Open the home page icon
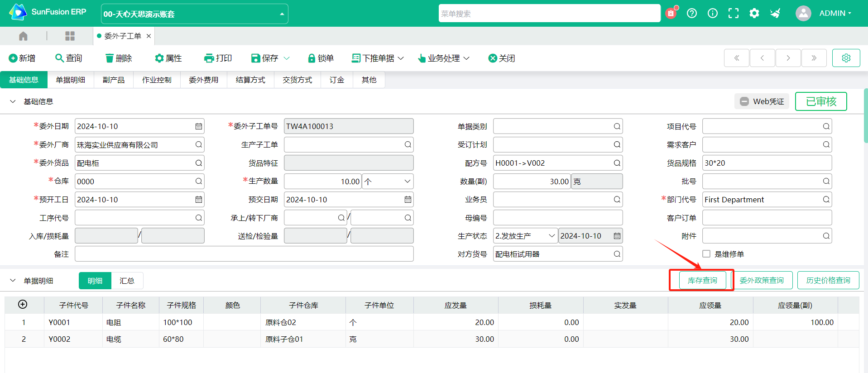Image resolution: width=868 pixels, height=373 pixels. [x=23, y=36]
